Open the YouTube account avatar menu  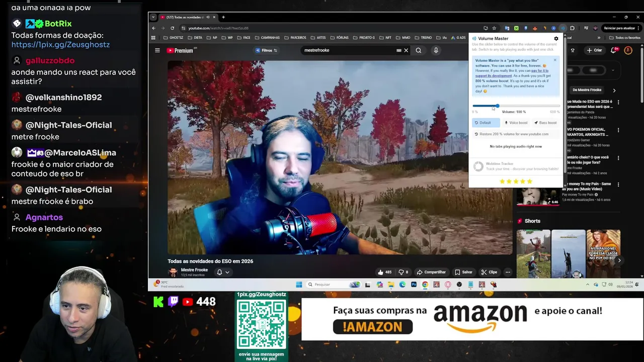[628, 50]
